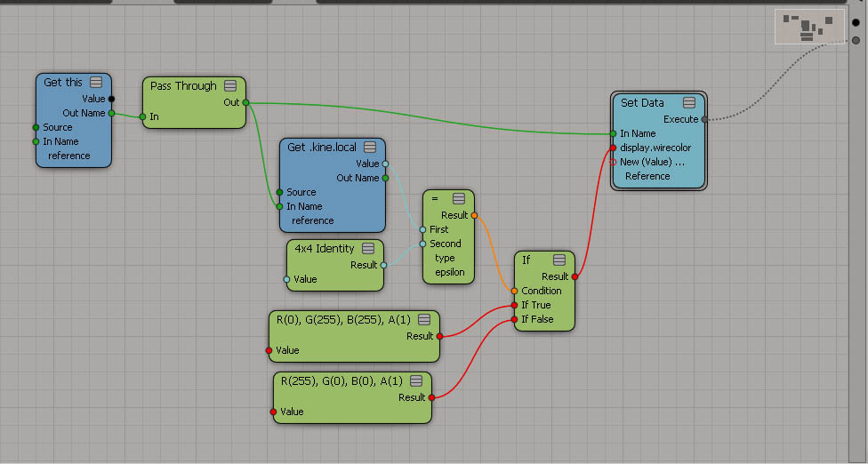Click the Out Name port on Get .kine.local
This screenshot has width=868, height=464.
[x=385, y=178]
